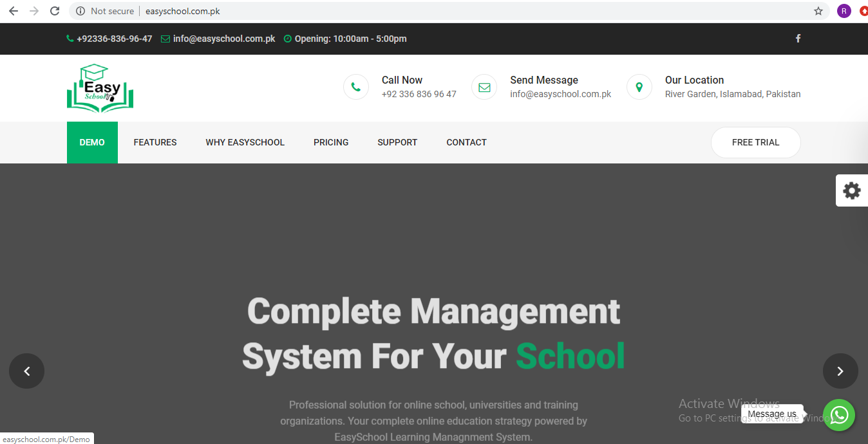Viewport: 868px width, 444px height.
Task: Navigate to the CONTACT page
Action: tap(466, 142)
